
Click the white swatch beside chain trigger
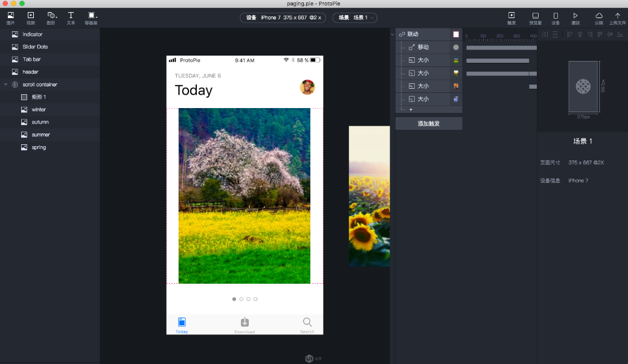point(456,34)
